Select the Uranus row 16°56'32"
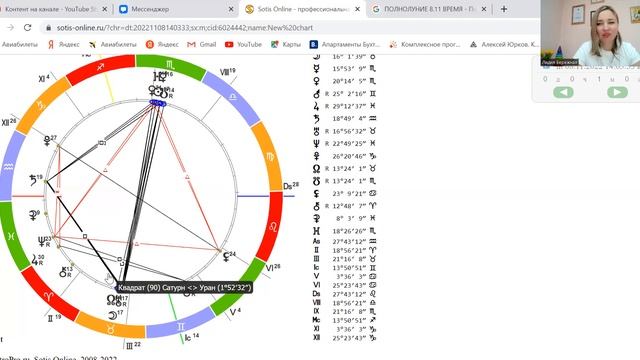Viewport: 640px width, 360px height. coord(344,131)
